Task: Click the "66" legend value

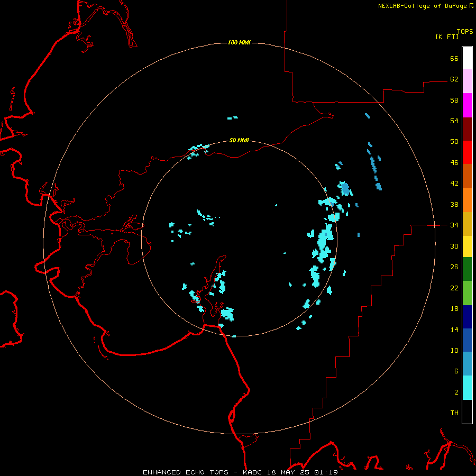Action: tap(454, 58)
